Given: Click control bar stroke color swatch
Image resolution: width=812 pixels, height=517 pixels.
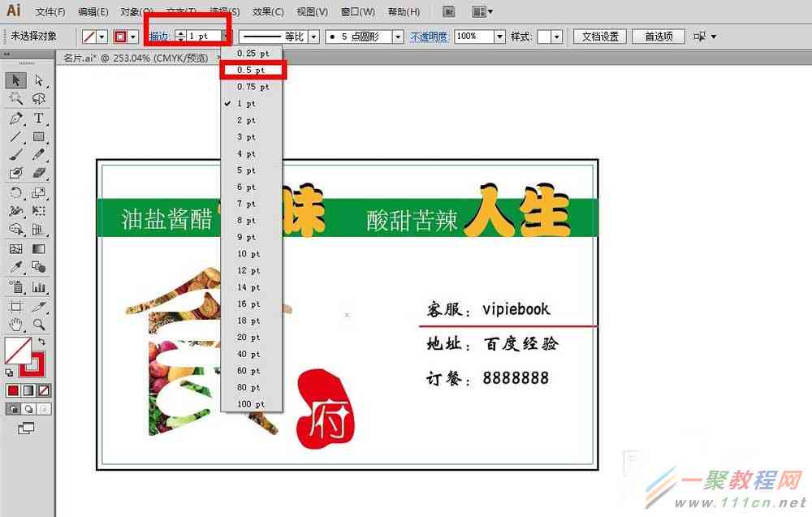Looking at the screenshot, I should [120, 37].
